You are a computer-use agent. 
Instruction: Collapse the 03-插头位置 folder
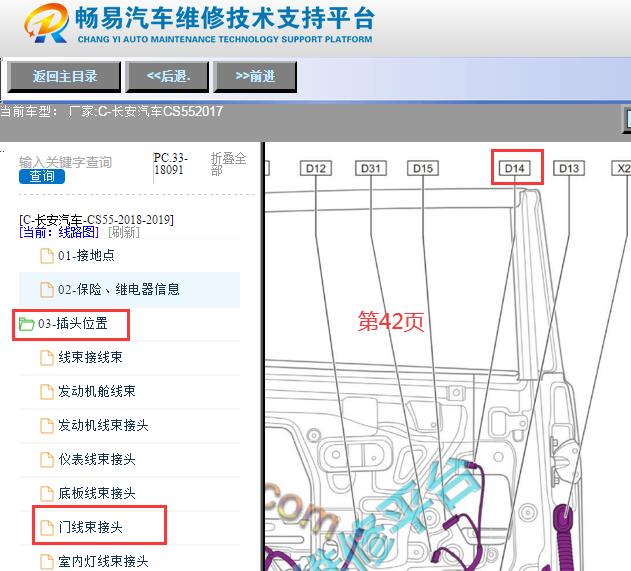coord(72,324)
